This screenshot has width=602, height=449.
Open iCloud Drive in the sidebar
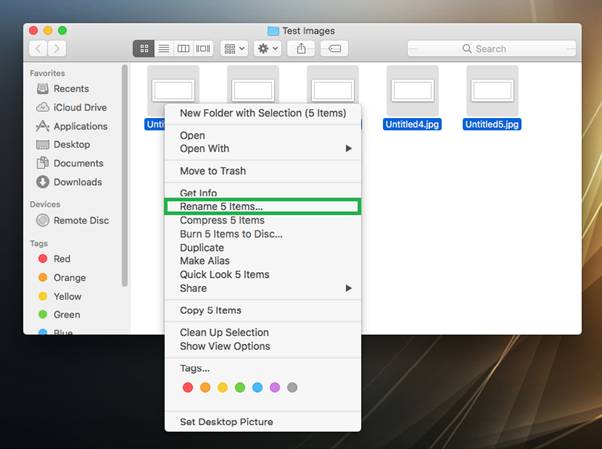pos(80,108)
